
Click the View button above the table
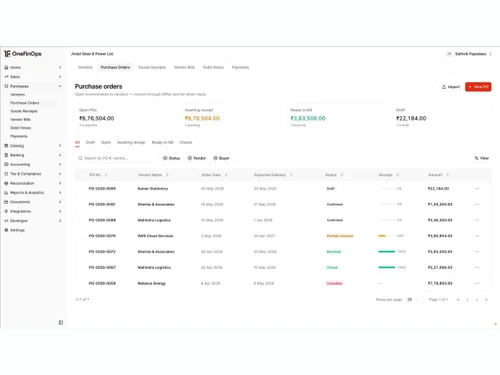[x=482, y=158]
